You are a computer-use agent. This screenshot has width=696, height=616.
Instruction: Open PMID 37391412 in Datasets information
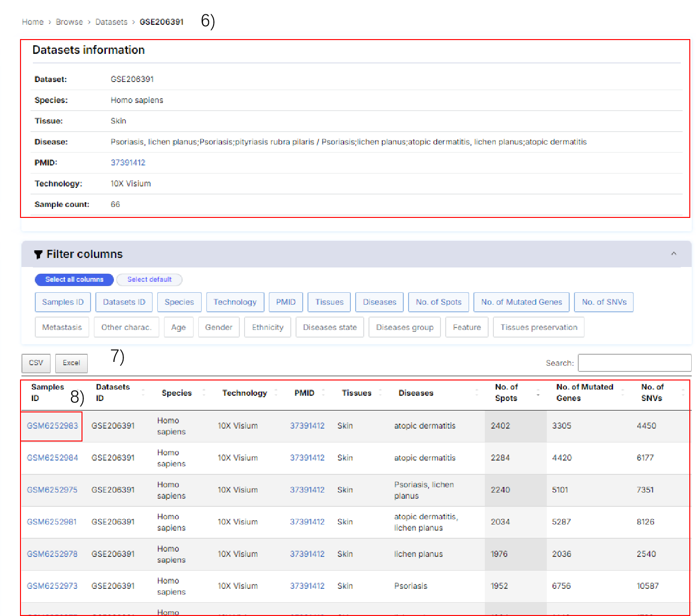pyautogui.click(x=128, y=163)
